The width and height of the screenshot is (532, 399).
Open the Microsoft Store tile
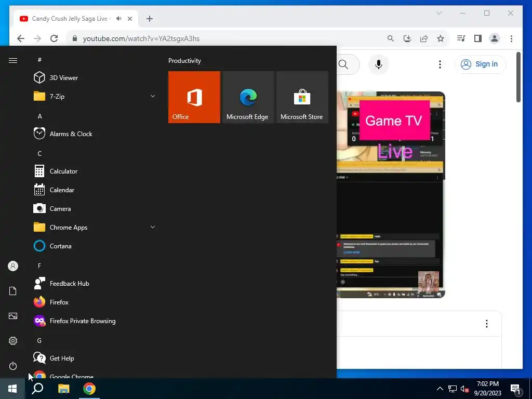(302, 97)
